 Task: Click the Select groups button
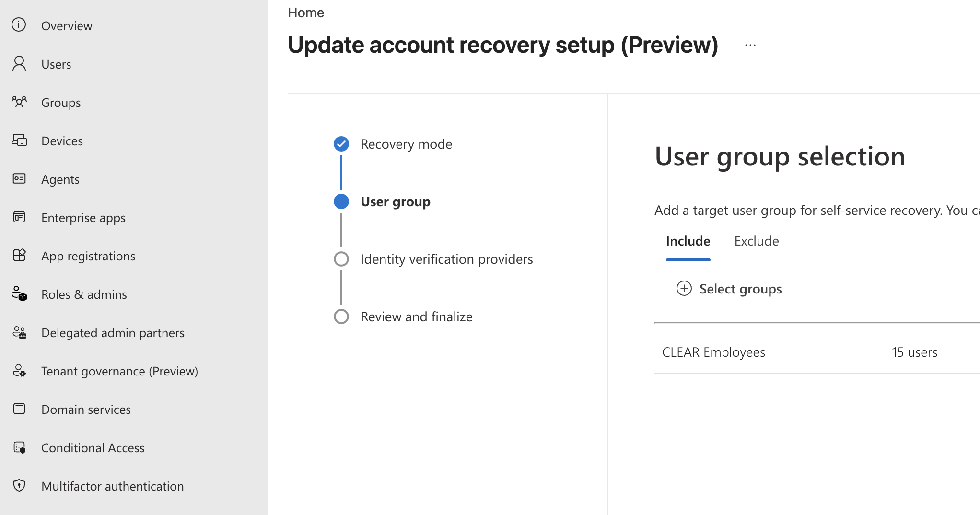tap(729, 289)
